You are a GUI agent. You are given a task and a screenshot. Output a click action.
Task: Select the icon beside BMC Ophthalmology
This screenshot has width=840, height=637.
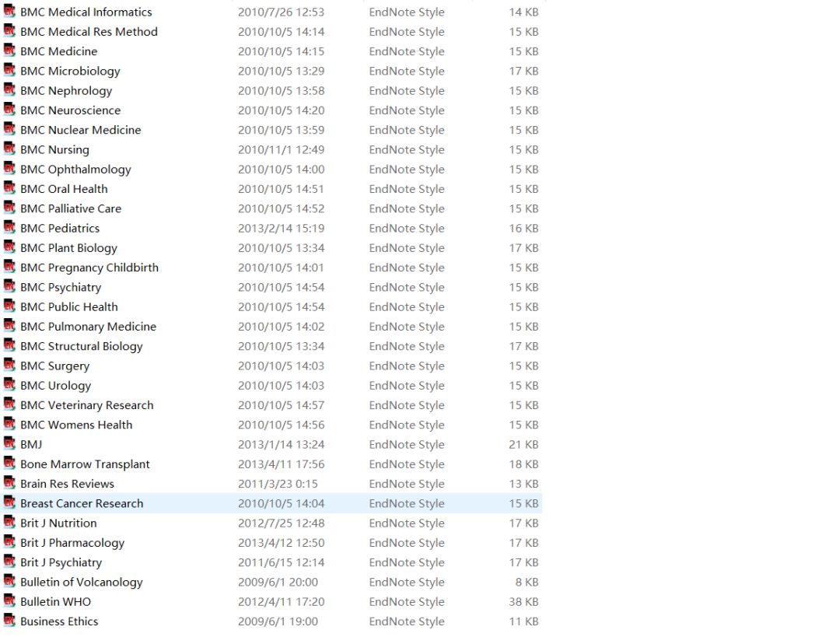[9, 168]
